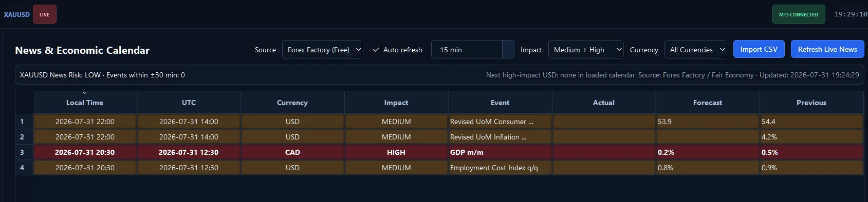Screen dimensions: 868x202
Task: Select row header number 3
Action: 24,152
